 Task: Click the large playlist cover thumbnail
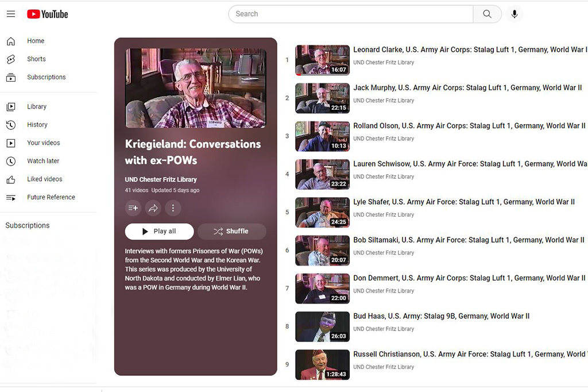pos(196,89)
